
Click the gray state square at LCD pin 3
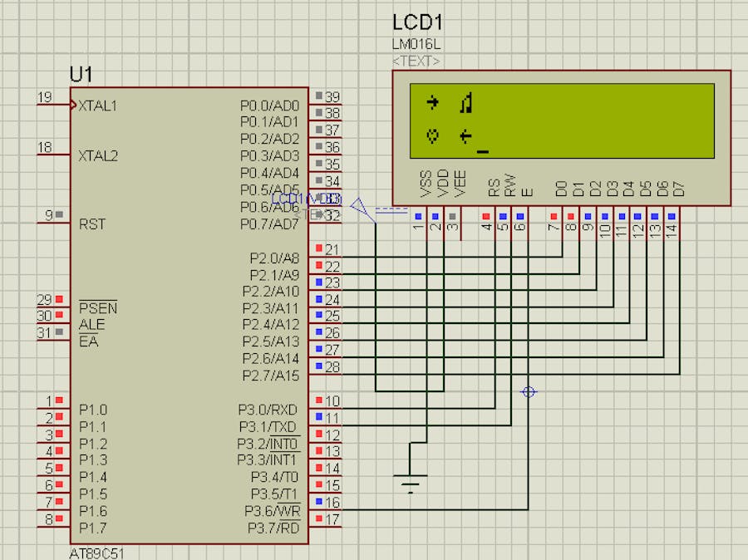[452, 216]
